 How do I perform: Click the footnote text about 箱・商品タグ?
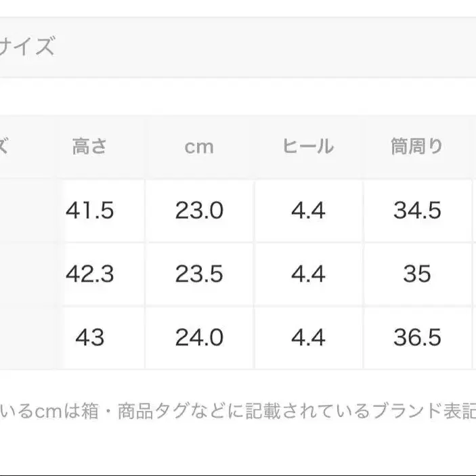point(237,410)
